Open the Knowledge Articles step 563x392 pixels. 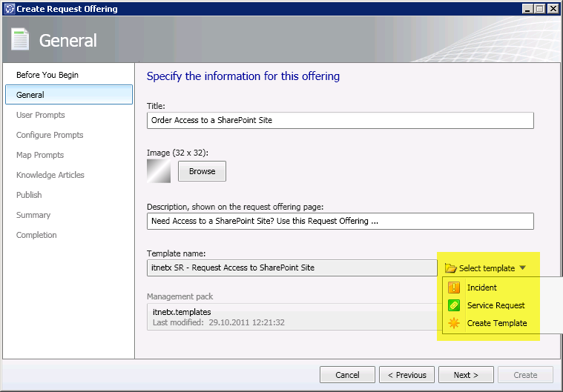pos(50,175)
